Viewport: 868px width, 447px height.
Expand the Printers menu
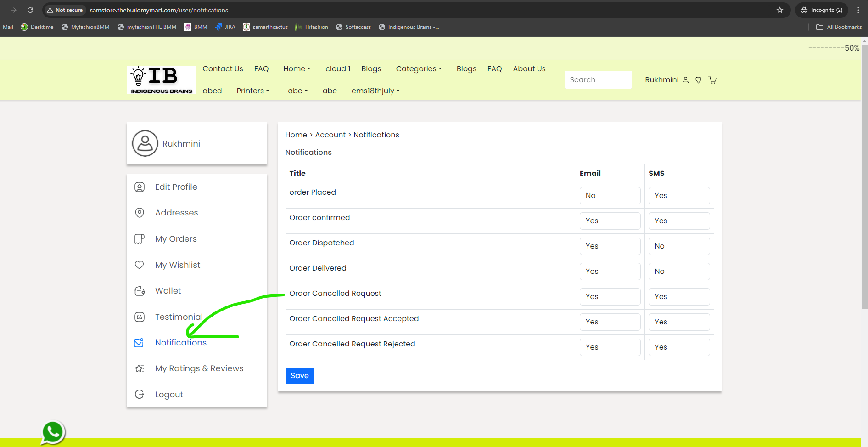point(253,91)
